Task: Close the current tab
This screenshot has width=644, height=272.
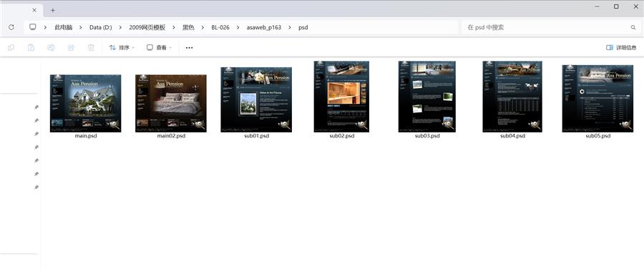Action: pyautogui.click(x=34, y=10)
